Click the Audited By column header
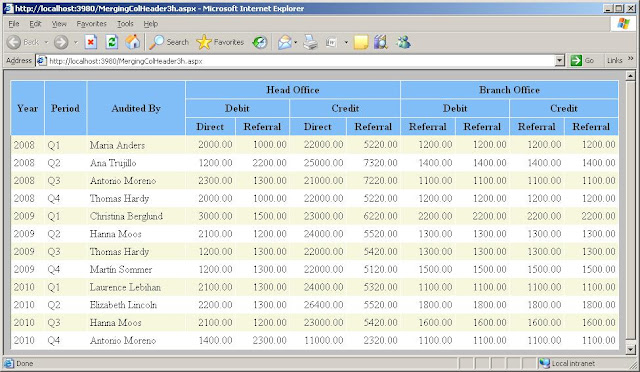Image resolution: width=640 pixels, height=372 pixels. [136, 108]
